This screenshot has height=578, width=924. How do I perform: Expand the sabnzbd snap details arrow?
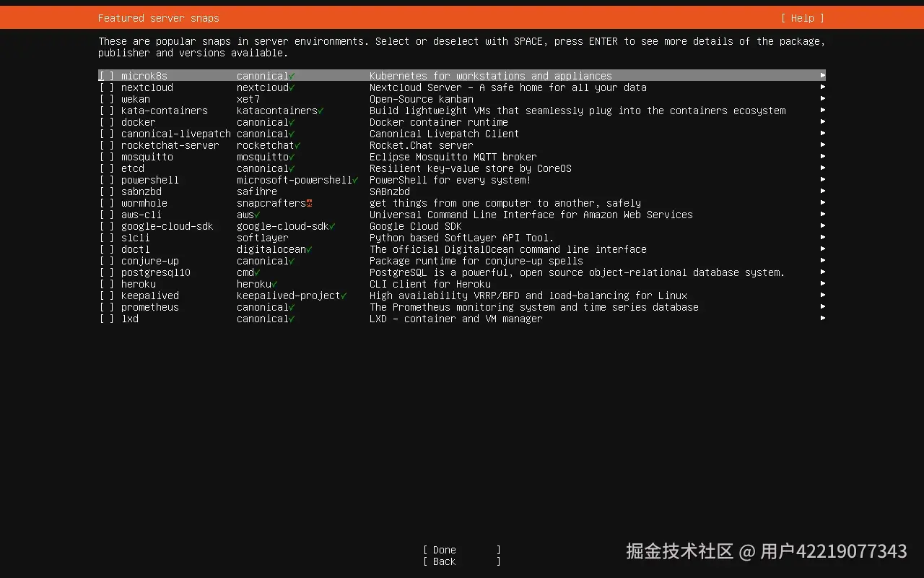[x=822, y=191]
